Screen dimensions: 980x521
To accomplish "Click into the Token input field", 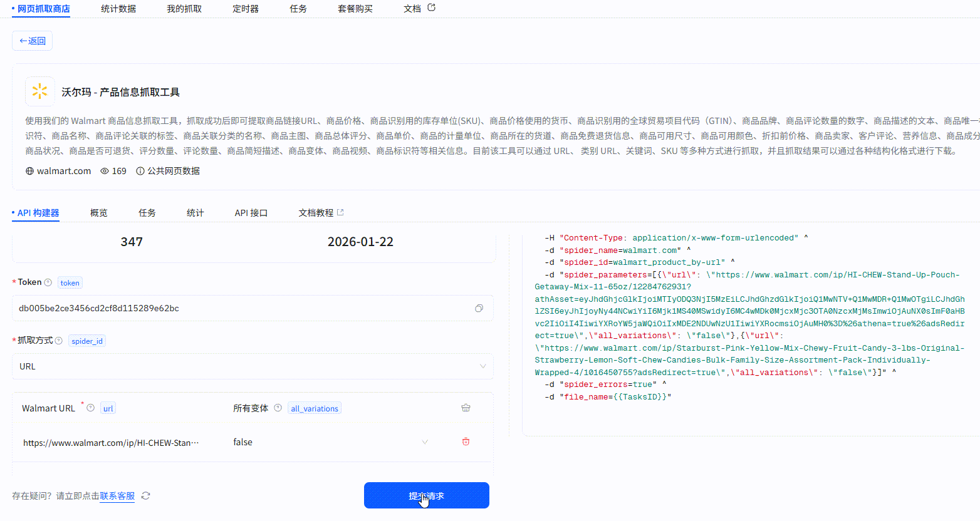I will pyautogui.click(x=253, y=308).
